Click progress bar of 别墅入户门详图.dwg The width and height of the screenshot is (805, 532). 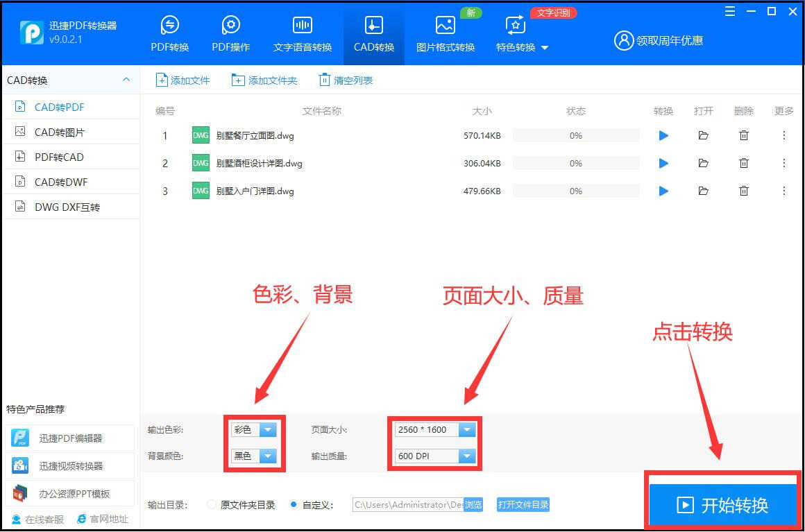coord(576,191)
